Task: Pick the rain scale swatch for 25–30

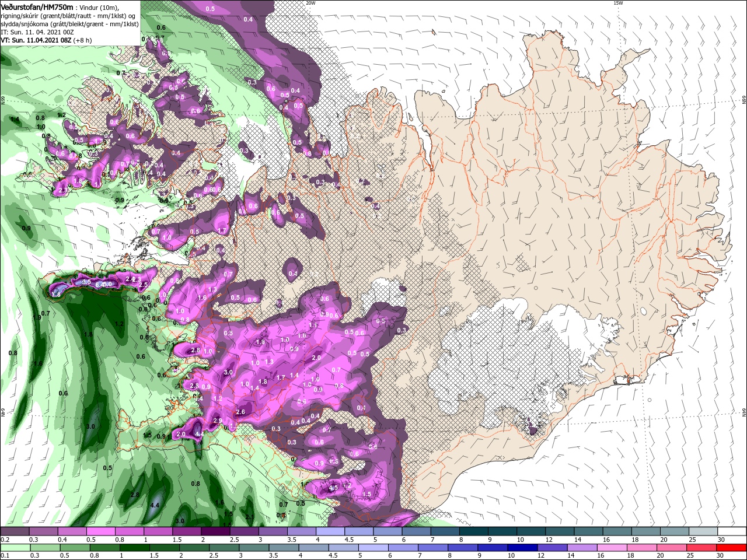Action: 702,548
